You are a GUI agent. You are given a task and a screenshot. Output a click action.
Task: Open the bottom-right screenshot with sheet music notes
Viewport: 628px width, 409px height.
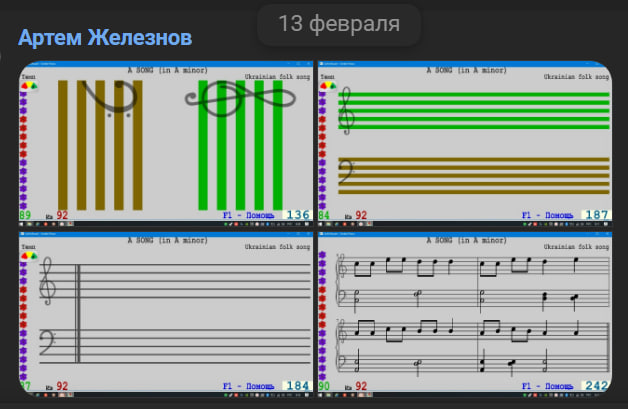click(x=464, y=314)
